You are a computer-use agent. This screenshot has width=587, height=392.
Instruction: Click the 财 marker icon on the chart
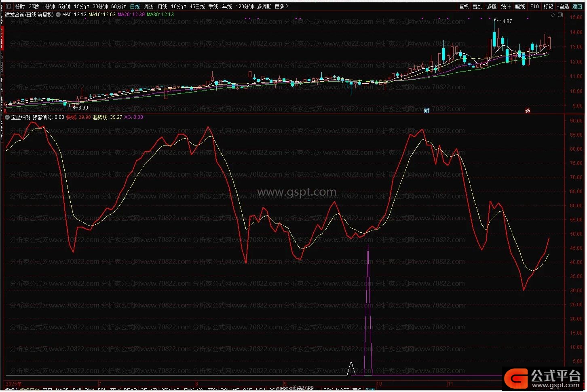coord(426,110)
